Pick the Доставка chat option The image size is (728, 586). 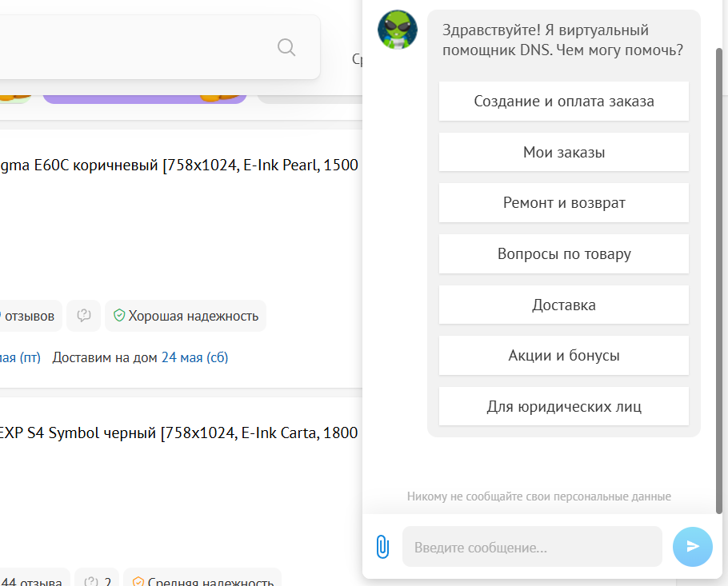click(x=564, y=305)
